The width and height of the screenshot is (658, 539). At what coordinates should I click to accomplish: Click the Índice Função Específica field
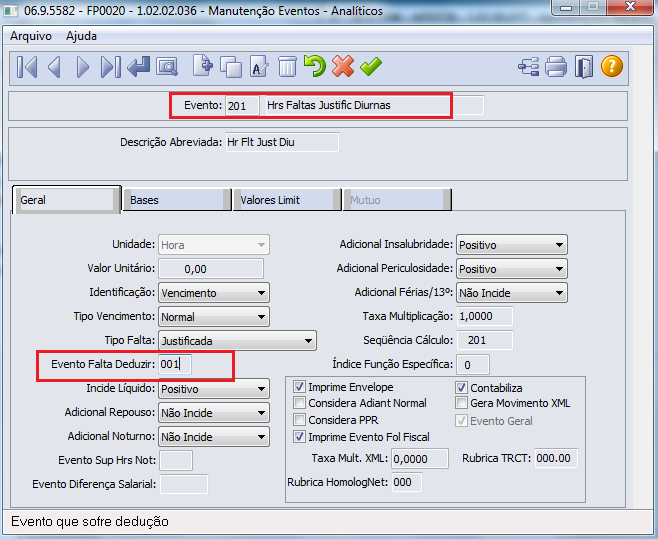(x=473, y=364)
